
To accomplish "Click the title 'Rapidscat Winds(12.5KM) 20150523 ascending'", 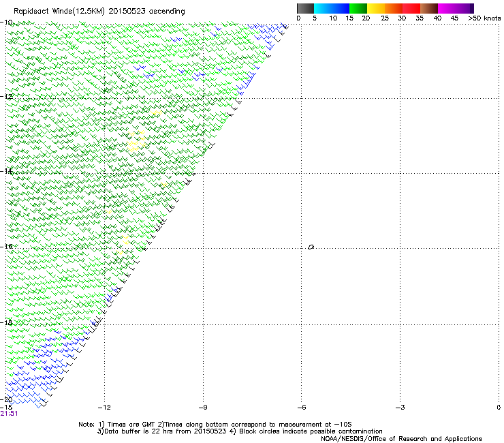I will (99, 12).
